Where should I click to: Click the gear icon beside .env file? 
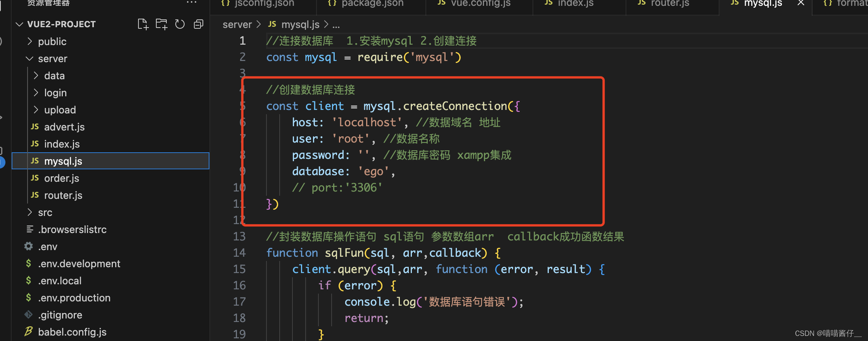tap(28, 246)
